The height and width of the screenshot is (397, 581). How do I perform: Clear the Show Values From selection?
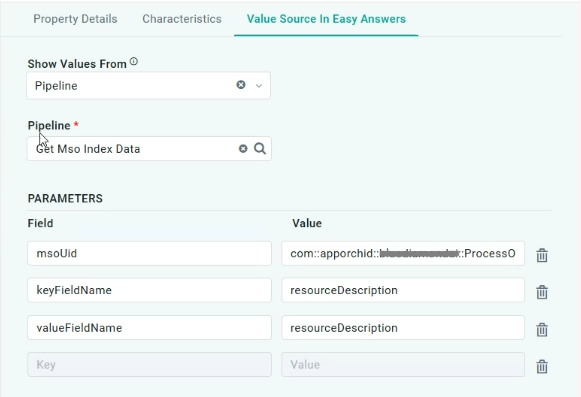click(x=241, y=85)
